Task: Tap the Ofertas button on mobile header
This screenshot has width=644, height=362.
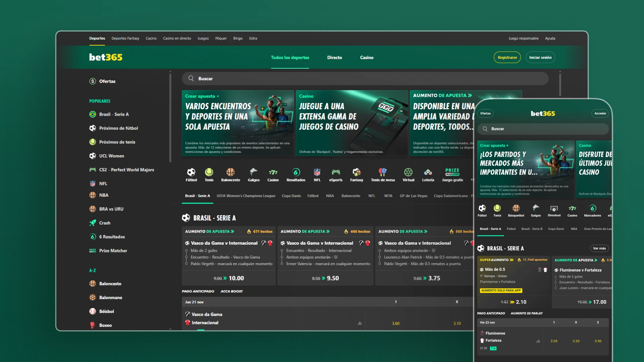Action: coord(485,113)
